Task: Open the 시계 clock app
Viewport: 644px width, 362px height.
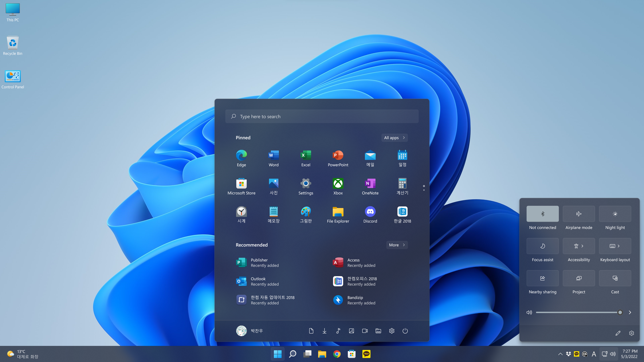Action: tap(241, 215)
